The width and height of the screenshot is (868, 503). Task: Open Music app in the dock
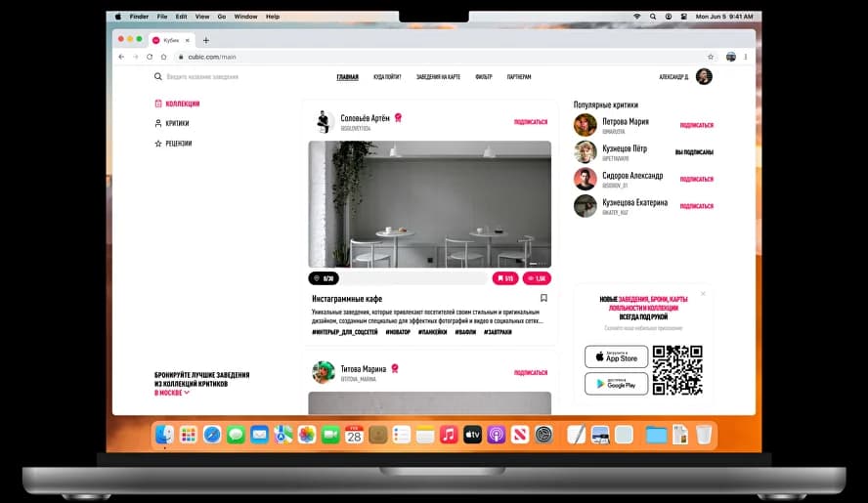coord(449,435)
